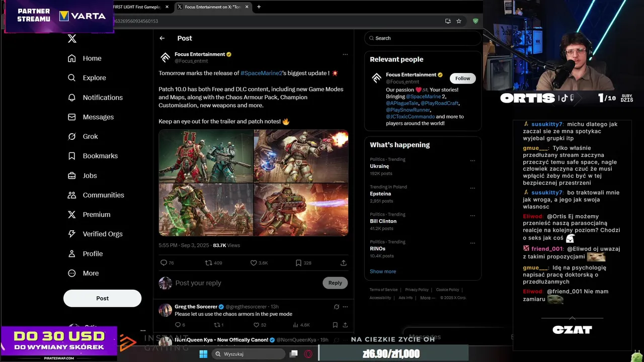Click Grok icon on Greg's reply
Image resolution: width=644 pixels, height=362 pixels.
[x=337, y=307]
